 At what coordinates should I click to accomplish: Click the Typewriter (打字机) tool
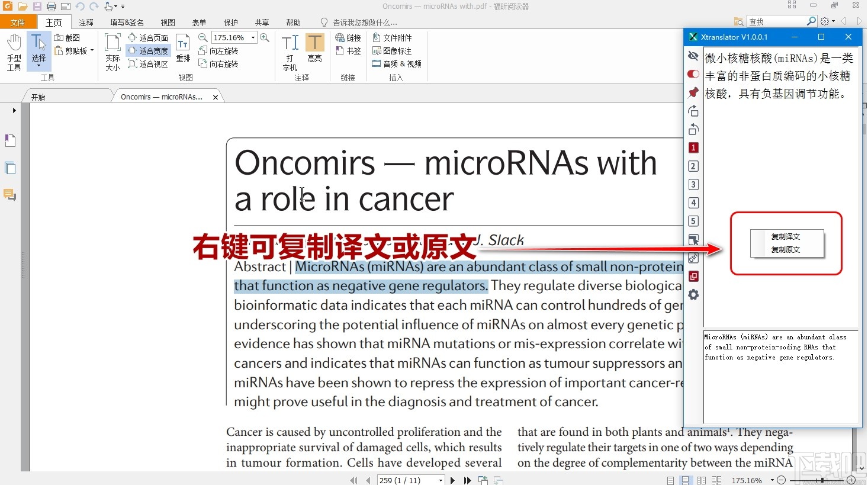pos(290,52)
